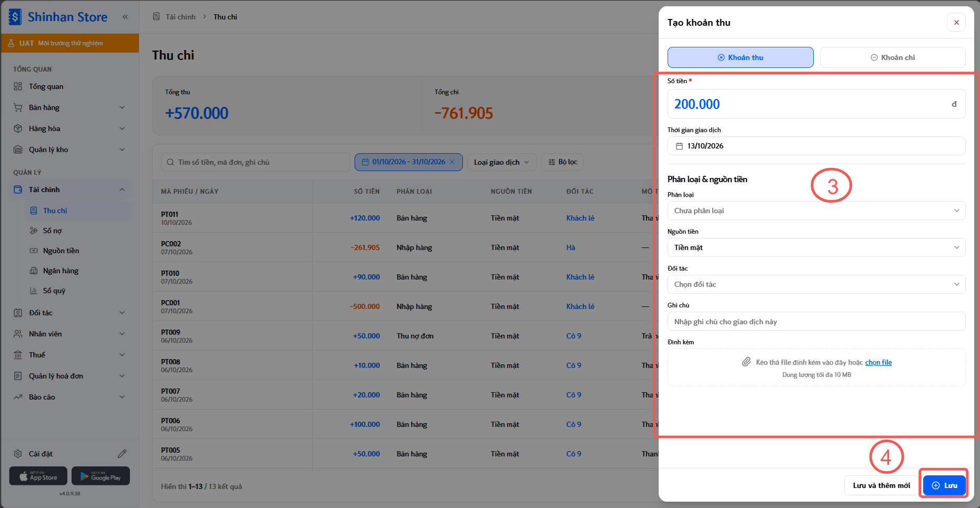980x508 pixels.
Task: Focus the search box Tìm số tiền
Action: [255, 162]
